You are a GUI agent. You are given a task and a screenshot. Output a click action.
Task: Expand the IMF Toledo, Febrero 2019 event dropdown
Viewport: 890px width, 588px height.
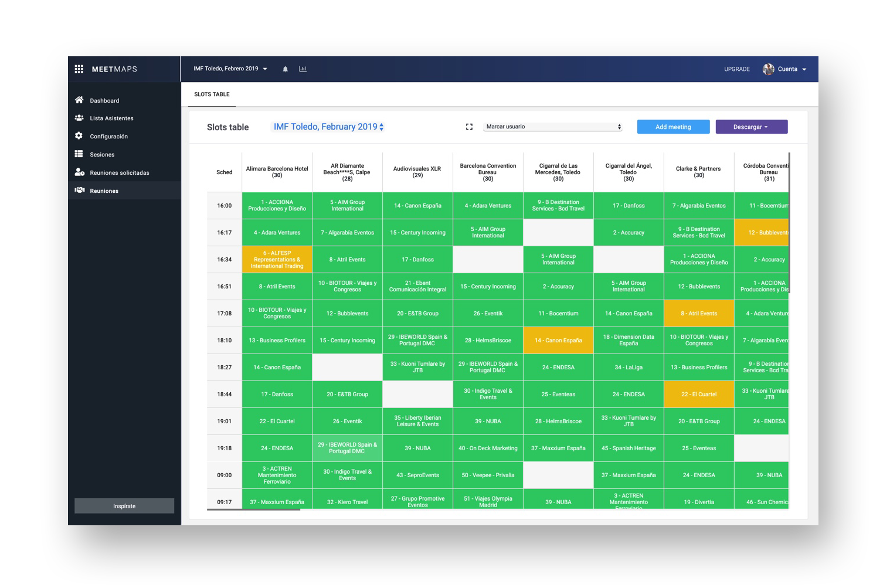pyautogui.click(x=230, y=69)
